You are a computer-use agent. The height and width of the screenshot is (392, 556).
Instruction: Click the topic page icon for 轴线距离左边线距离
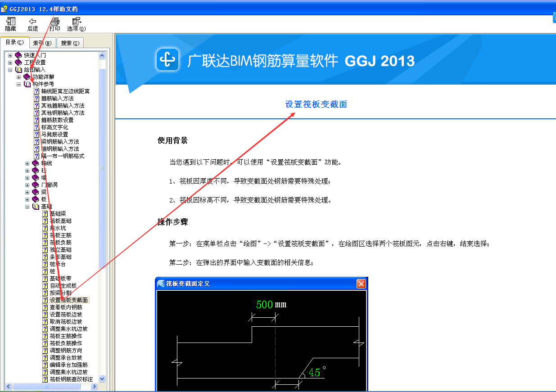[x=36, y=91]
